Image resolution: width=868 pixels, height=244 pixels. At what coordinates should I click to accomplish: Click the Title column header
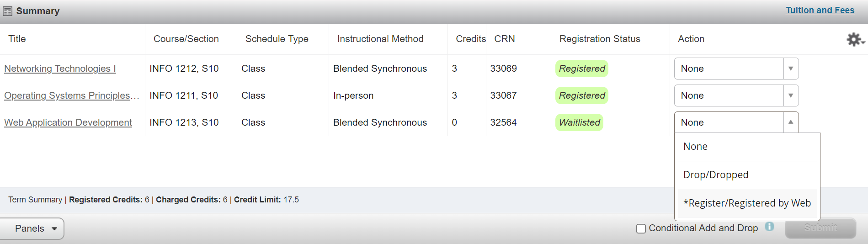(17, 39)
